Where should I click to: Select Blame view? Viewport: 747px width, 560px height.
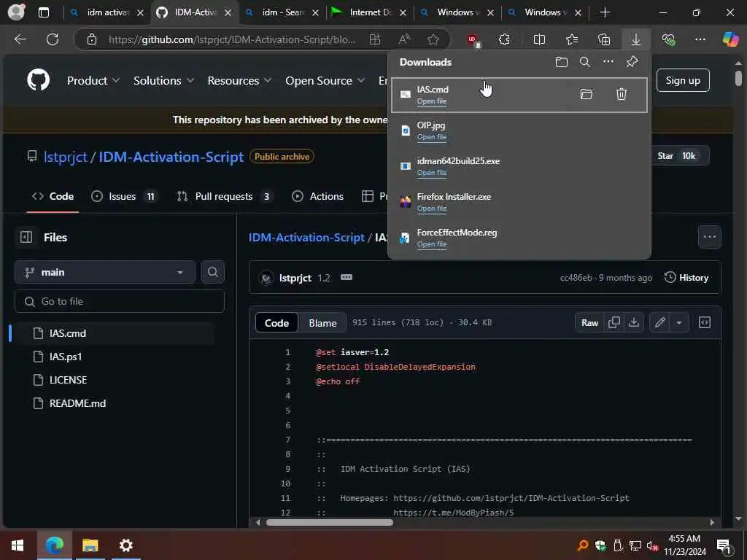pyautogui.click(x=322, y=323)
